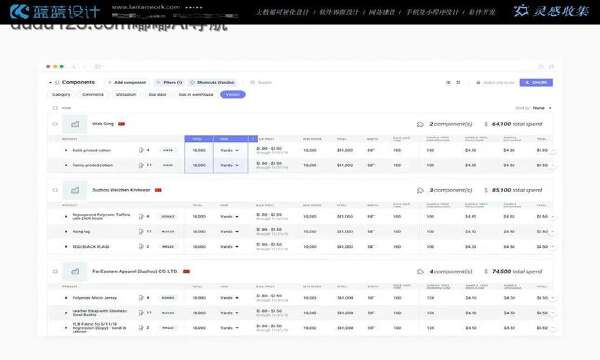Click comments icon beside 3 component(s)

(x=420, y=190)
